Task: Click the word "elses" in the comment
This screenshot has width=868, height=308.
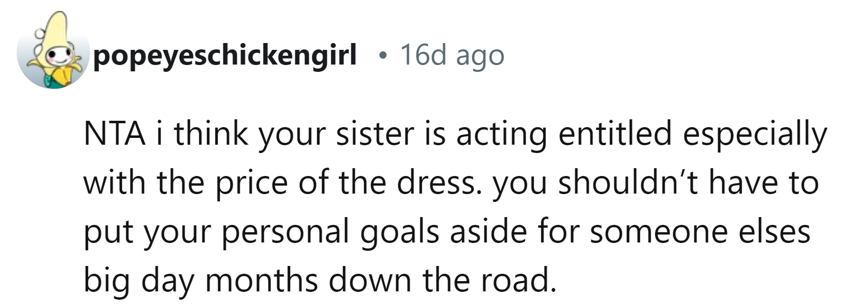Action: coord(774,231)
